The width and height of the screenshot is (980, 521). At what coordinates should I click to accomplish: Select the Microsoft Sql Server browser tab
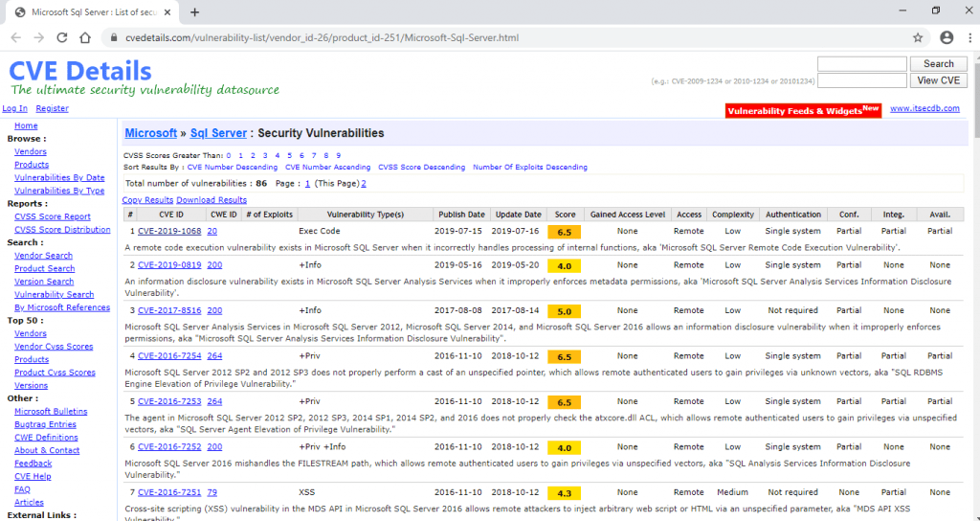click(95, 11)
